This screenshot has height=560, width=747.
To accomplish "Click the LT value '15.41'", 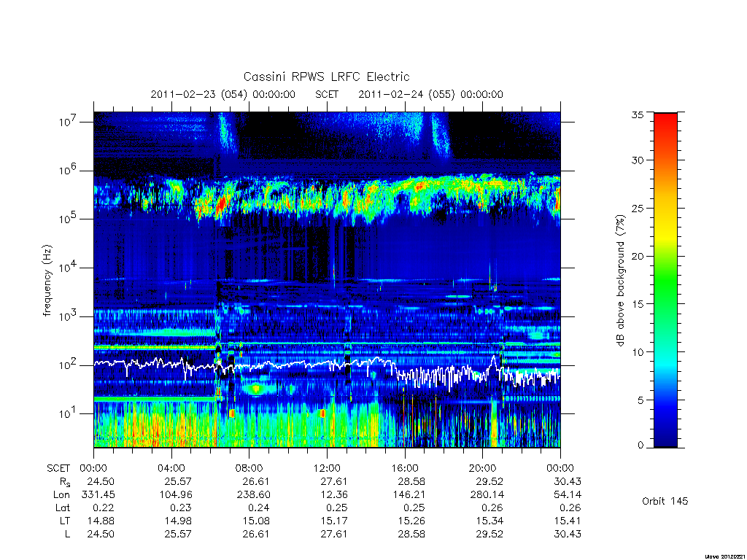I will pos(568,521).
